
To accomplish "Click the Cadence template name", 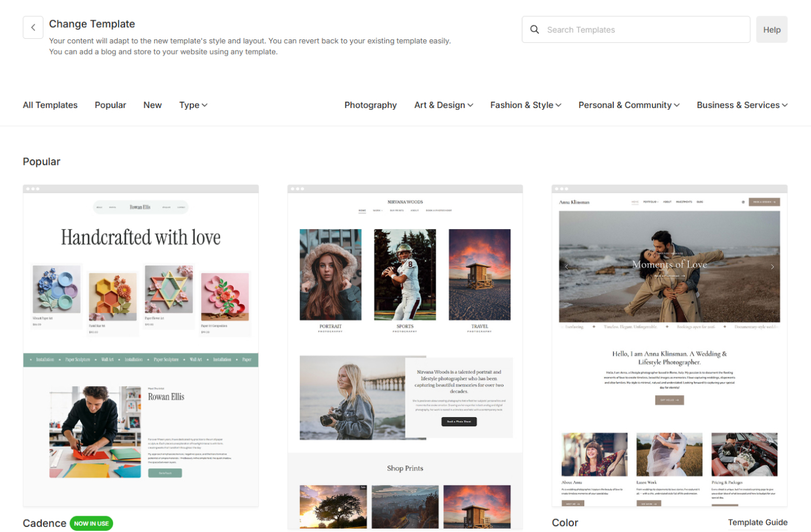I will tap(44, 524).
